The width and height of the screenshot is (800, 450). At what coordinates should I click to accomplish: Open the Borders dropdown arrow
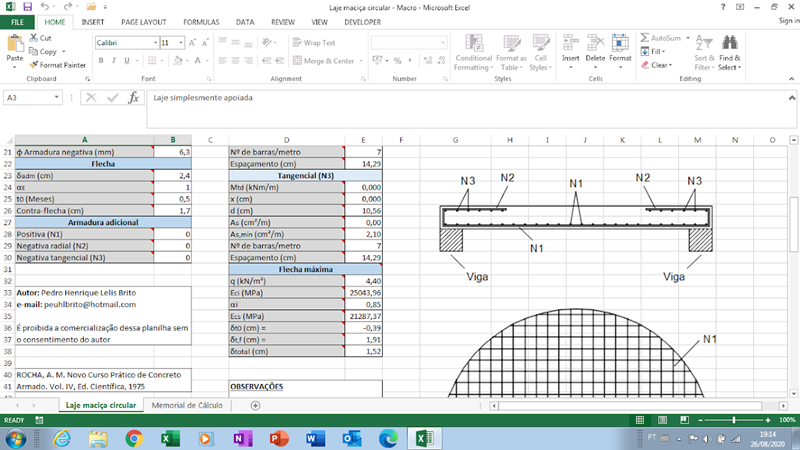tap(162, 61)
